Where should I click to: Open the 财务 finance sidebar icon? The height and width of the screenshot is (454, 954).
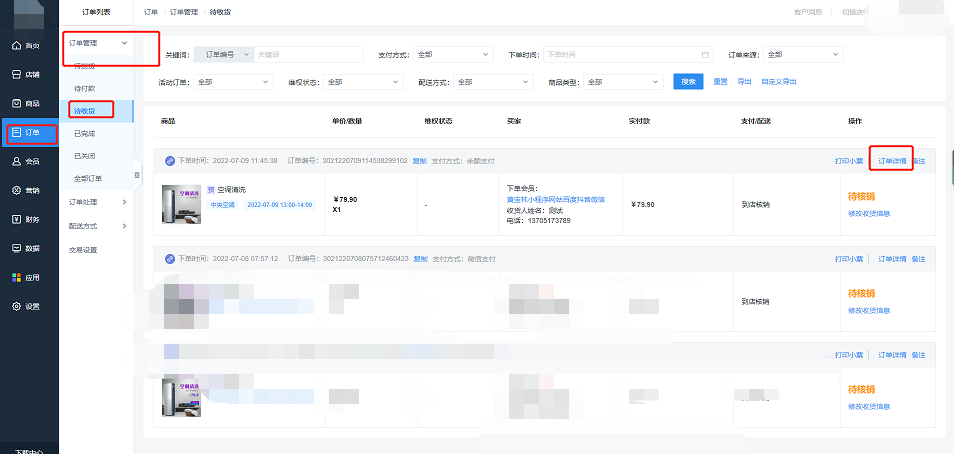(16, 219)
